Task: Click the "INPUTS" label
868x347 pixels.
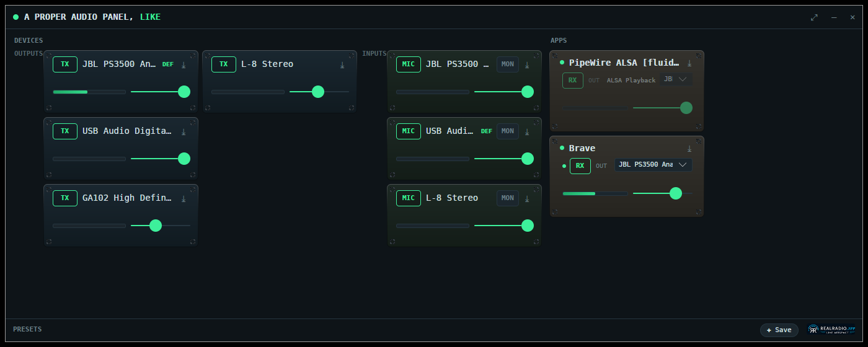Action: [374, 54]
